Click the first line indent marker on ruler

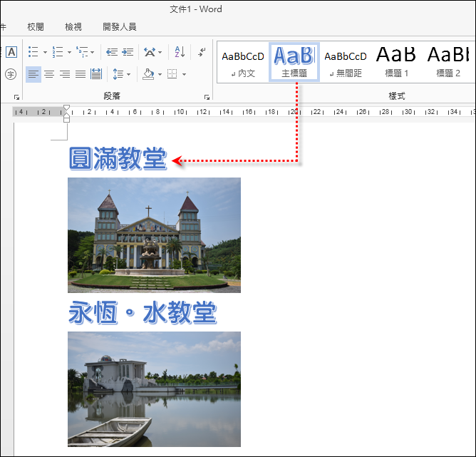[66, 108]
